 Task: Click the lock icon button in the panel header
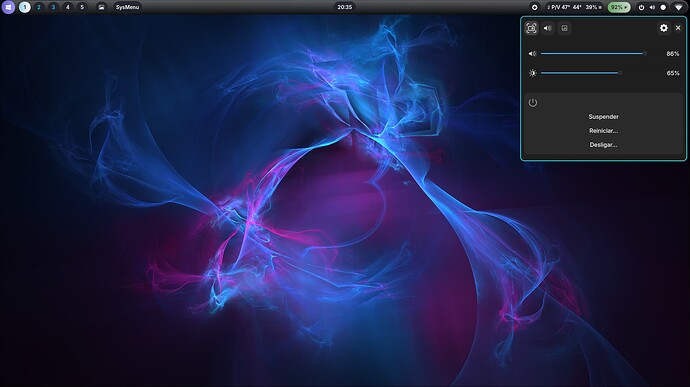(565, 28)
